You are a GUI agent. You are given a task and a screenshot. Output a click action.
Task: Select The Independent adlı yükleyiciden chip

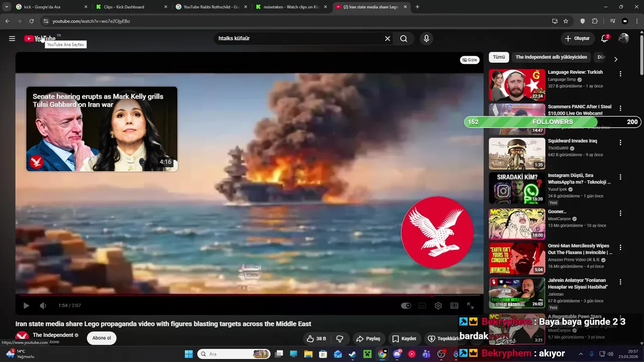551,57
